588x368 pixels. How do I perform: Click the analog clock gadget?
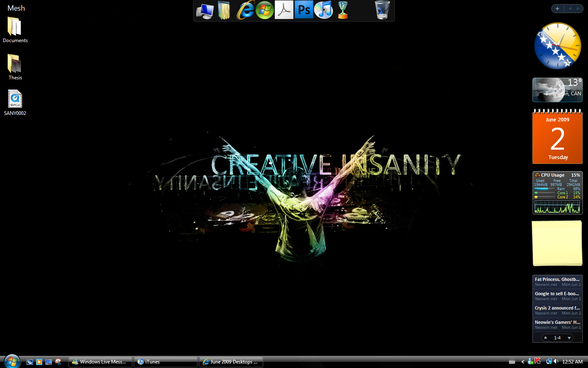click(x=557, y=46)
